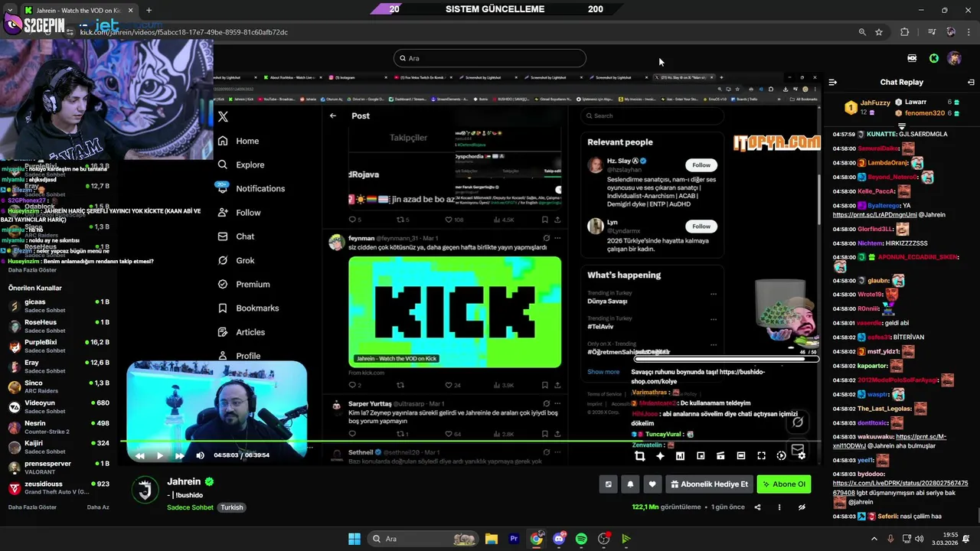Viewport: 980px width, 551px height.
Task: Select gicaas in recommended channels
Action: coord(57,306)
